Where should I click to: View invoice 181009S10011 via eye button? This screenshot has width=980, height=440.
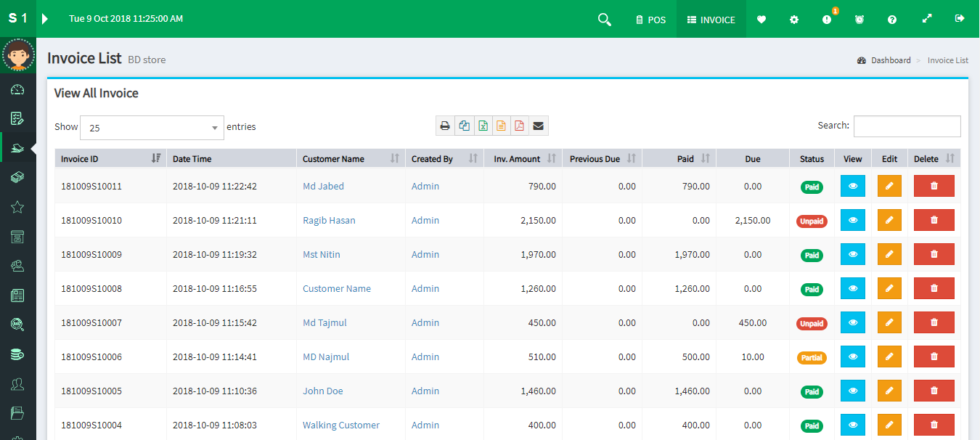[853, 186]
